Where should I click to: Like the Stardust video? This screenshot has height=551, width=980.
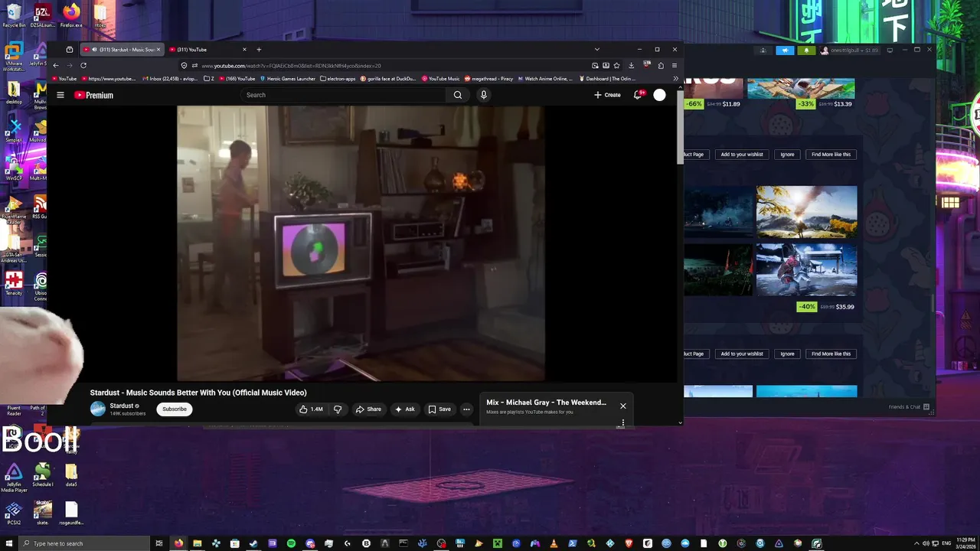(311, 409)
